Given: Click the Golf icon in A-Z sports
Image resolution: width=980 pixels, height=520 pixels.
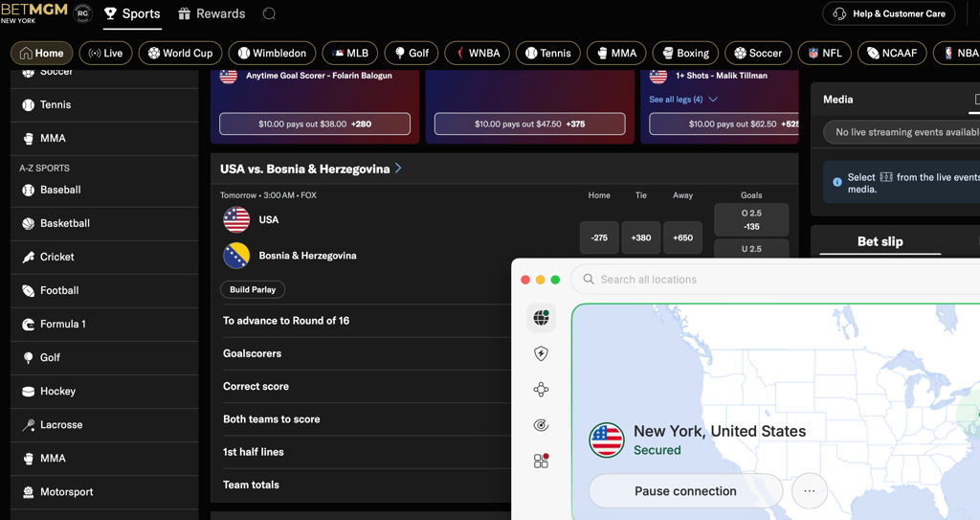Looking at the screenshot, I should 28,357.
